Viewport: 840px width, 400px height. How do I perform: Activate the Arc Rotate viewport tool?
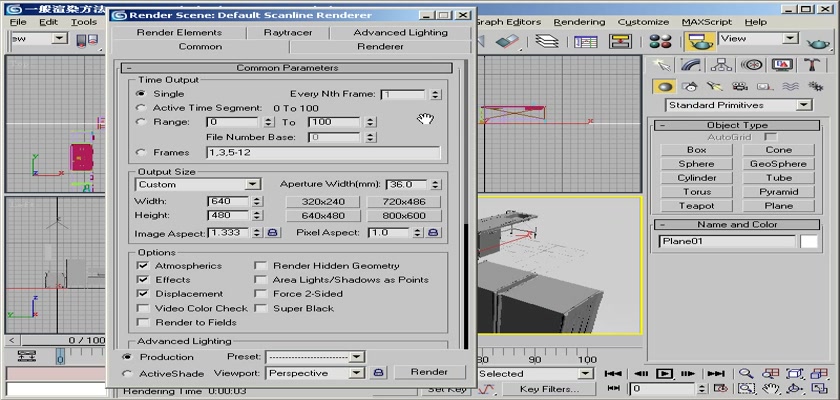(x=795, y=389)
